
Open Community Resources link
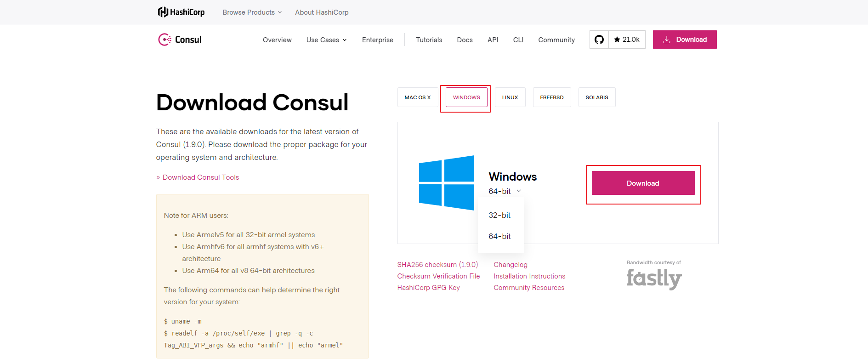point(529,288)
